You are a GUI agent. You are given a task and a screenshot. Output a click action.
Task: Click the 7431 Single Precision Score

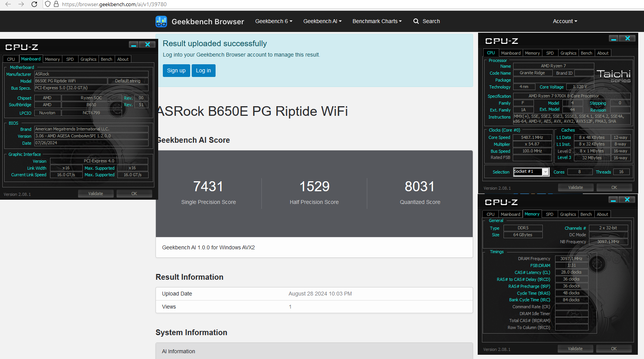click(208, 187)
